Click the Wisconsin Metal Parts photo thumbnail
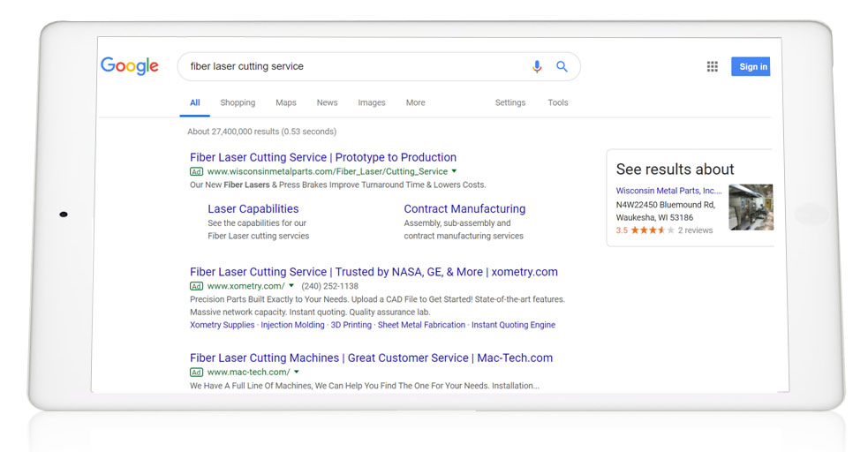The image size is (868, 452). pyautogui.click(x=751, y=207)
